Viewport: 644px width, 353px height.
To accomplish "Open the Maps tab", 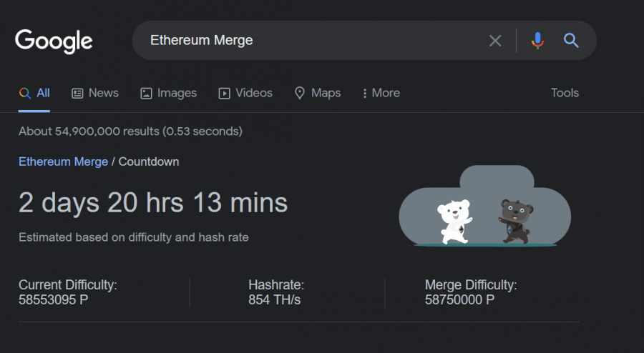I will tap(318, 93).
